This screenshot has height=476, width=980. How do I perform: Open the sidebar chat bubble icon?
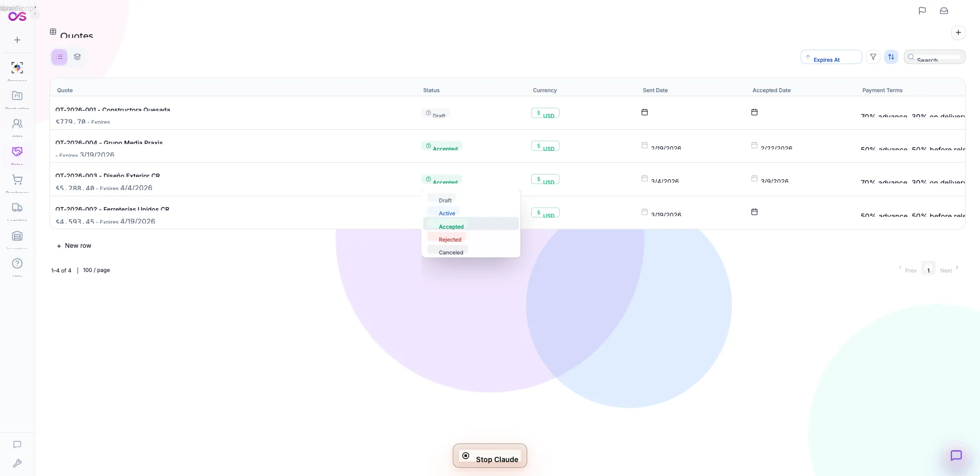(17, 445)
